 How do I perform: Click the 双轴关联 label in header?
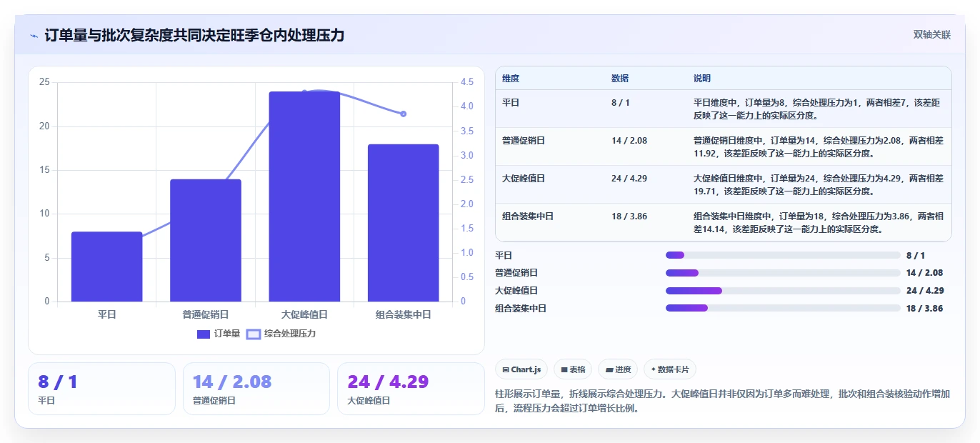931,35
